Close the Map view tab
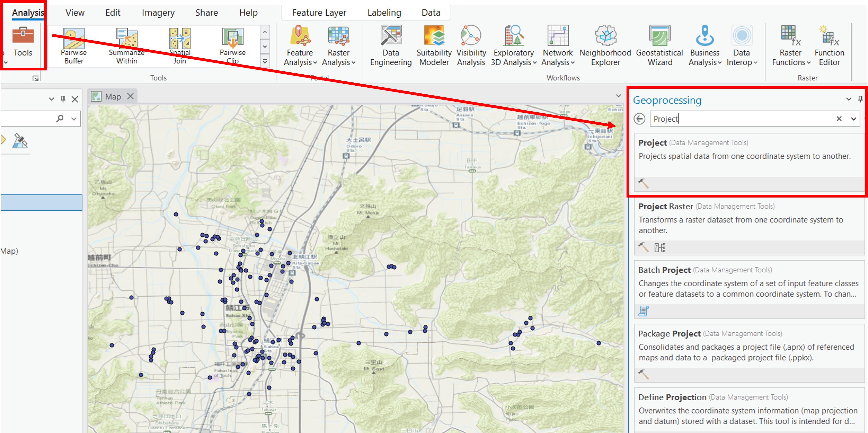Viewport: 868px width, 433px height. [x=130, y=96]
